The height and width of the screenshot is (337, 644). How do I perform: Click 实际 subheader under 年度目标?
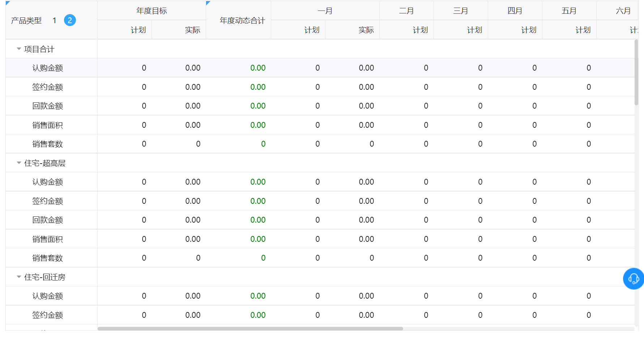click(x=192, y=30)
